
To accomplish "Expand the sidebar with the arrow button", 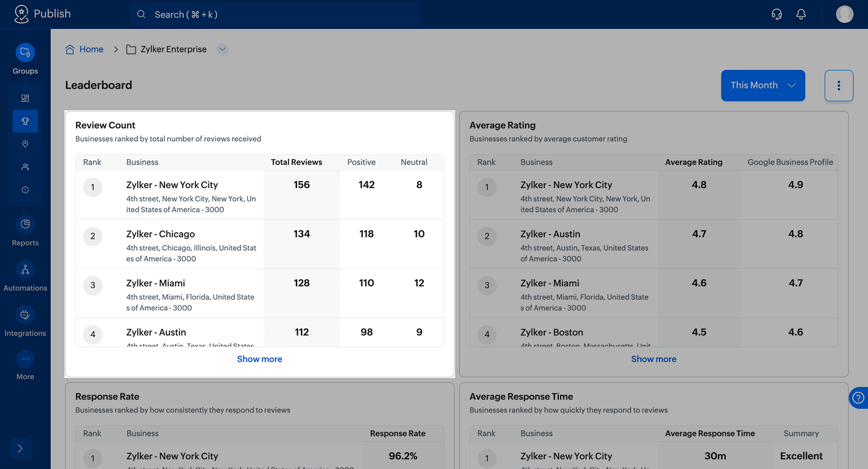I will point(20,449).
